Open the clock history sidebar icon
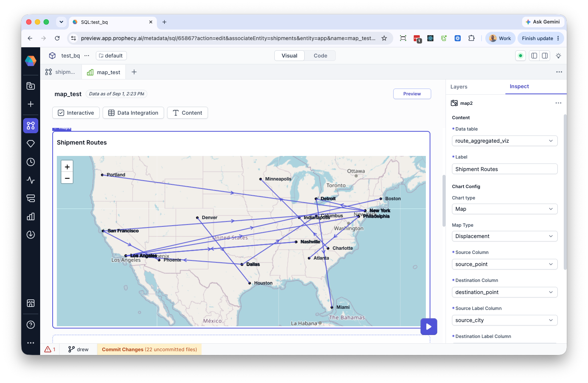This screenshot has width=588, height=383. click(x=31, y=162)
